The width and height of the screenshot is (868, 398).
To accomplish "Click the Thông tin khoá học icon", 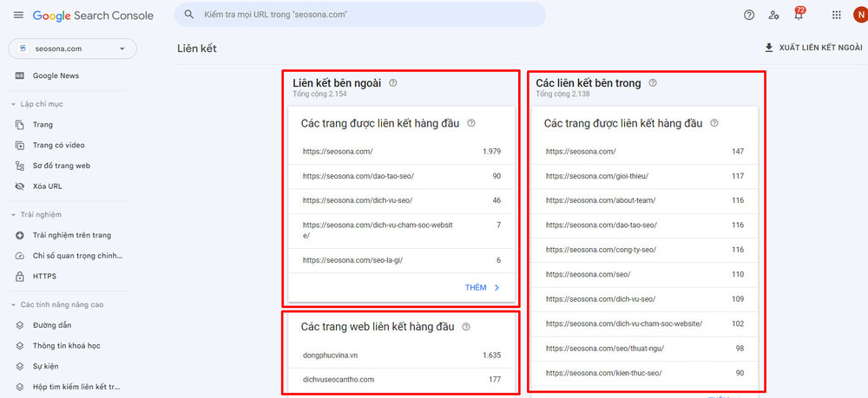I will [x=20, y=346].
